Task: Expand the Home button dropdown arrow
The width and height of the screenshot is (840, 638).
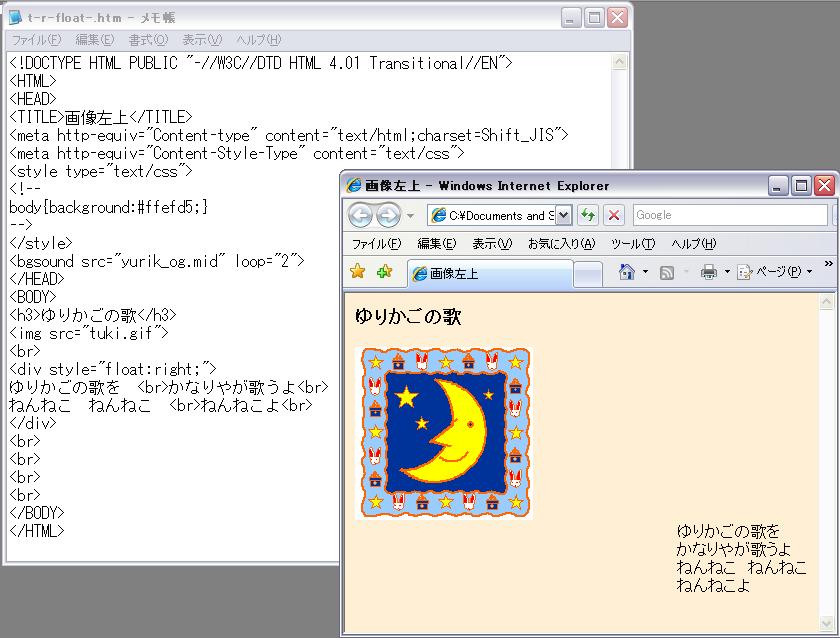Action: 645,272
